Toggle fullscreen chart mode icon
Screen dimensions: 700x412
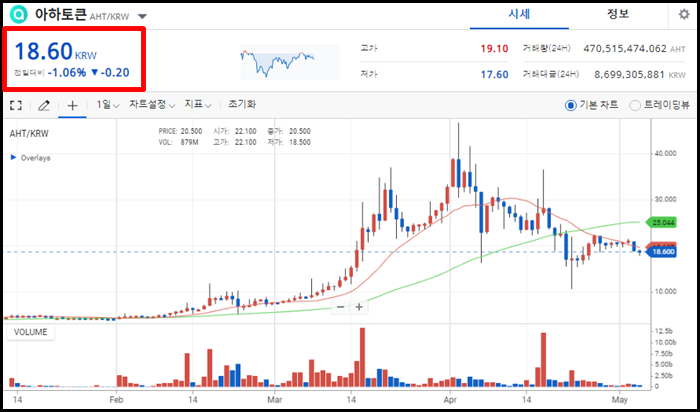(x=16, y=105)
